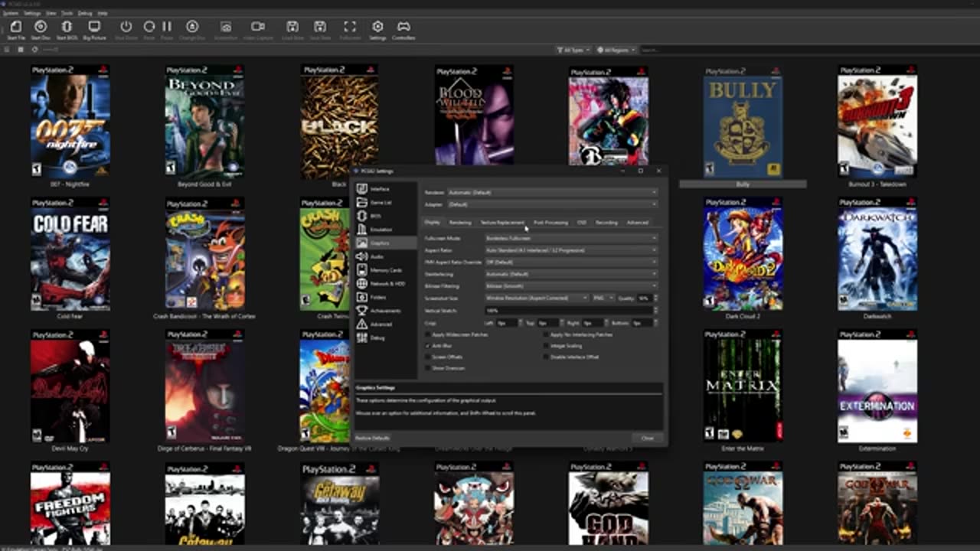Select the Darkwatch game cover

877,254
